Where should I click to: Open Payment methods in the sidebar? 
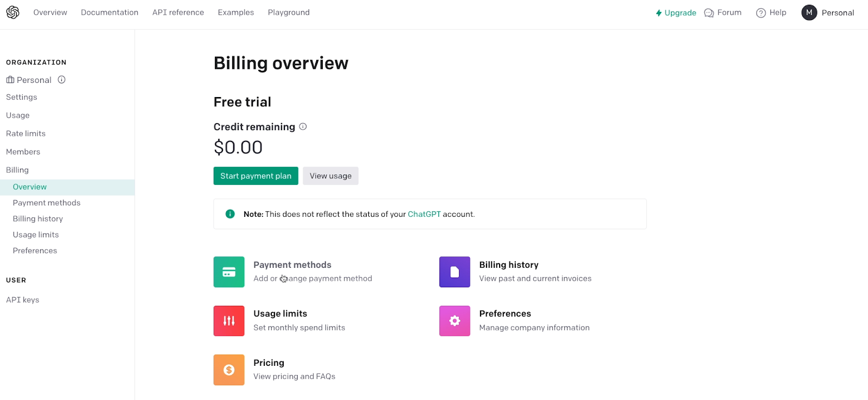click(47, 203)
